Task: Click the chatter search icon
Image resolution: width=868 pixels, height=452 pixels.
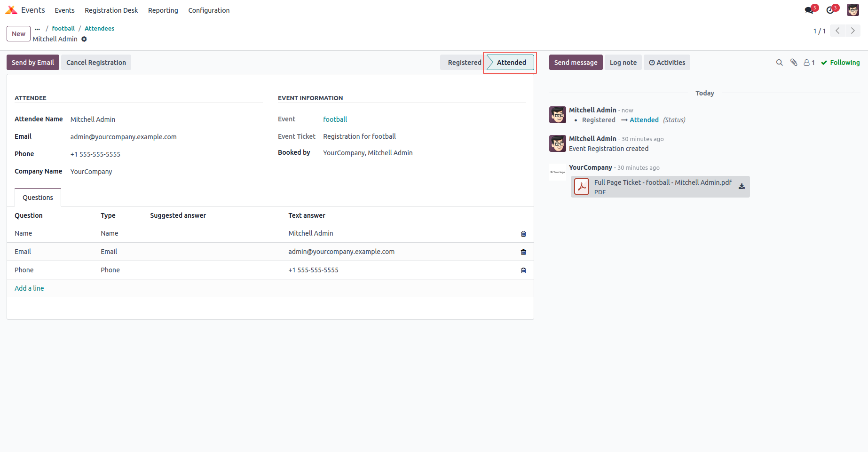Action: pyautogui.click(x=779, y=63)
